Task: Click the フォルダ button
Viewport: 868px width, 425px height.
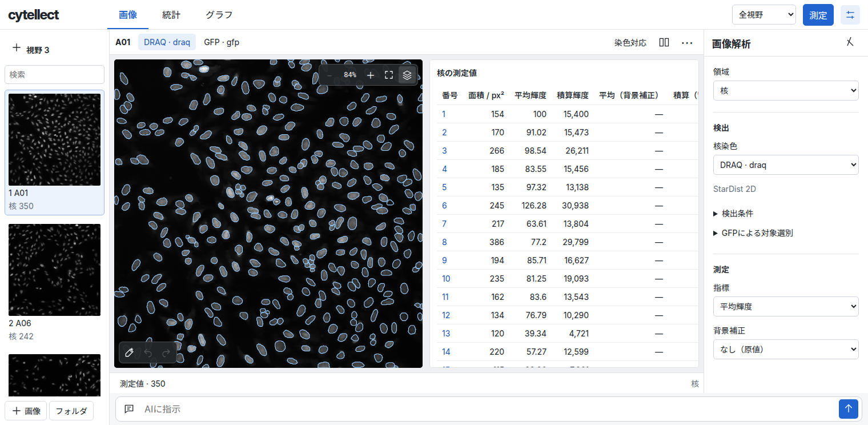Action: pos(71,411)
